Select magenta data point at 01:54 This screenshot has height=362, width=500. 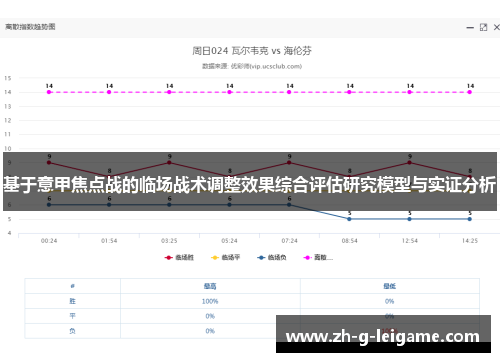point(109,92)
